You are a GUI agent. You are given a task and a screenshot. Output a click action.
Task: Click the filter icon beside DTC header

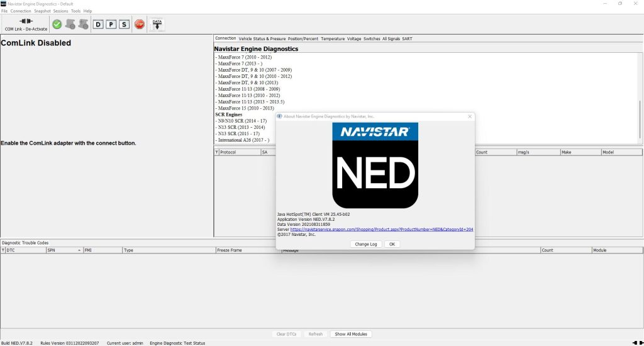click(x=3, y=250)
